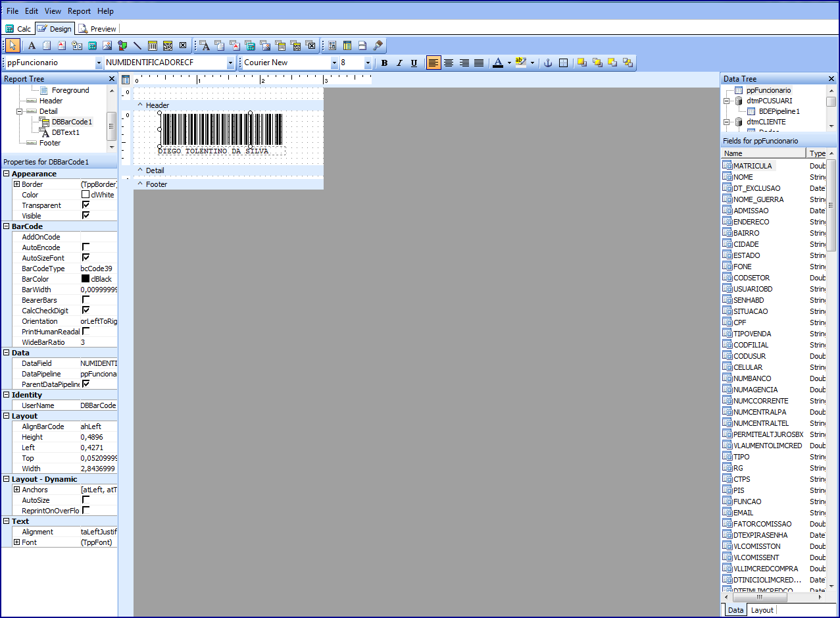
Task: Open the font size 8 dropdown
Action: pos(368,63)
